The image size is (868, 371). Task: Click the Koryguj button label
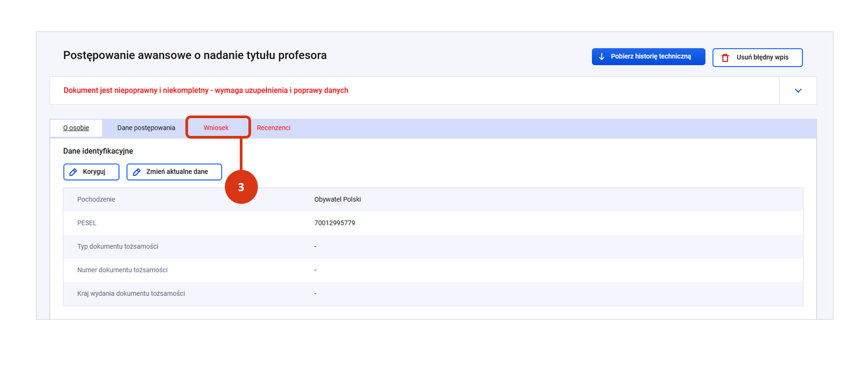click(x=94, y=172)
